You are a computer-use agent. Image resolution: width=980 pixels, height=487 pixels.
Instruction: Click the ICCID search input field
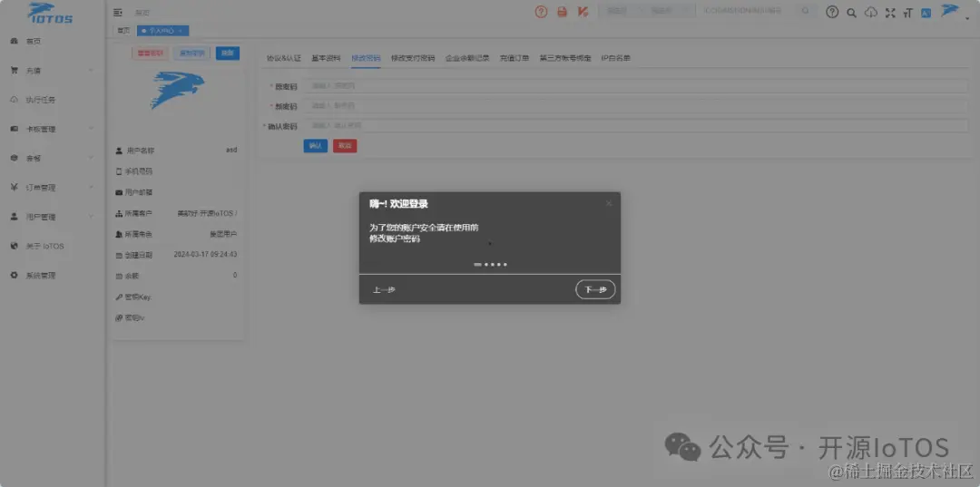(748, 11)
